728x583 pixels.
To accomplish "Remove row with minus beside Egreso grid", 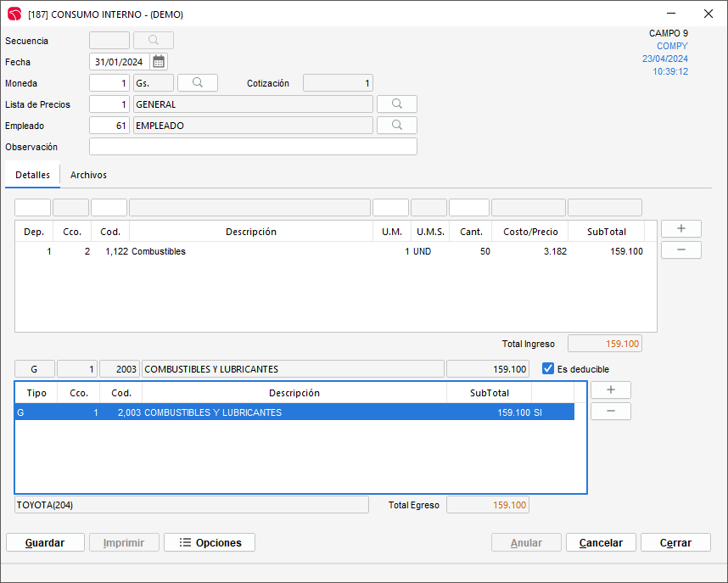I will pyautogui.click(x=610, y=412).
